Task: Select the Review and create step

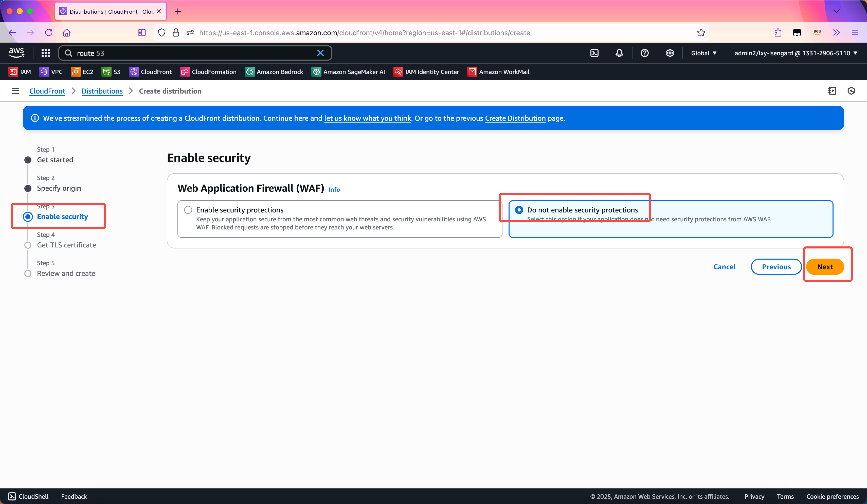Action: click(x=66, y=273)
